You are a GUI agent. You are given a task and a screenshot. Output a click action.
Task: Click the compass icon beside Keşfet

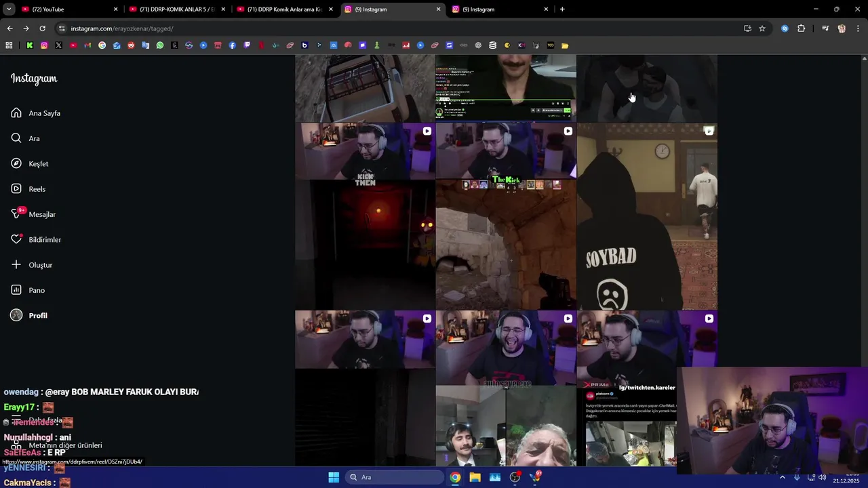16,163
